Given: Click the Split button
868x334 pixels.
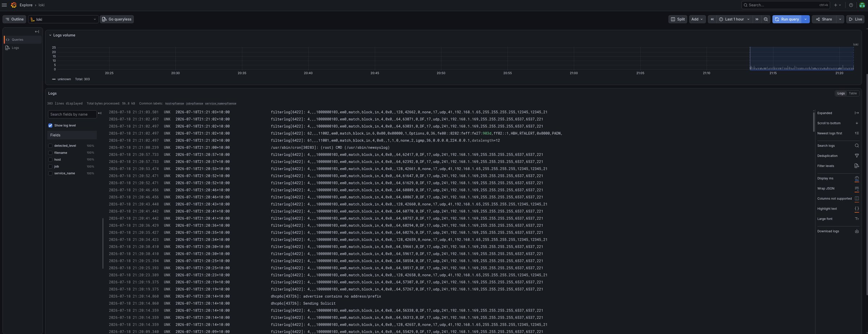Looking at the screenshot, I should [678, 19].
